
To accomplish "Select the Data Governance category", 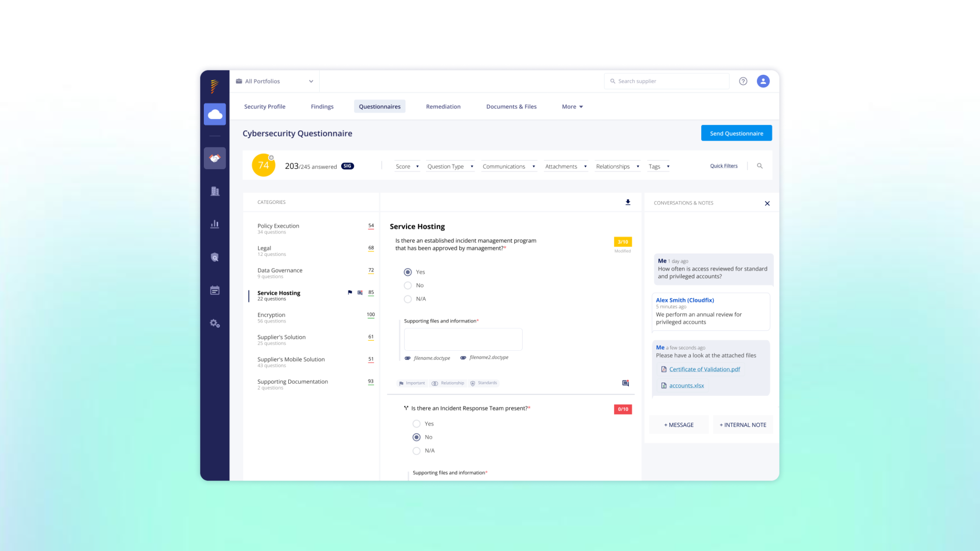I will click(x=311, y=273).
